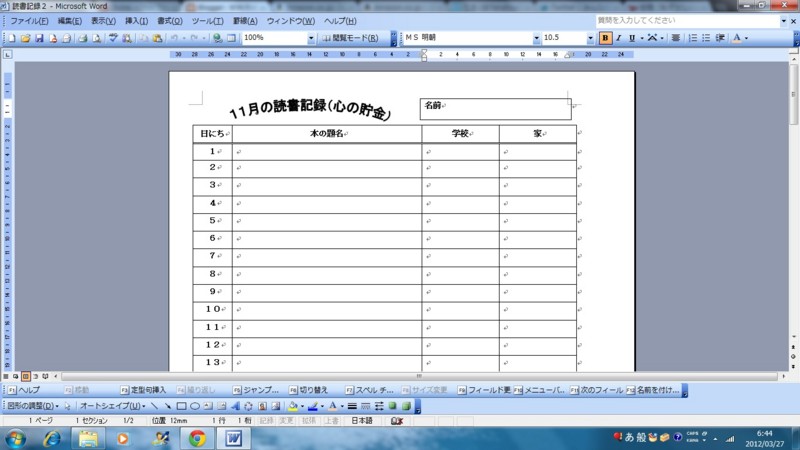This screenshot has width=800, height=450.
Task: Click the F3 定型句挿入 button
Action: point(143,390)
